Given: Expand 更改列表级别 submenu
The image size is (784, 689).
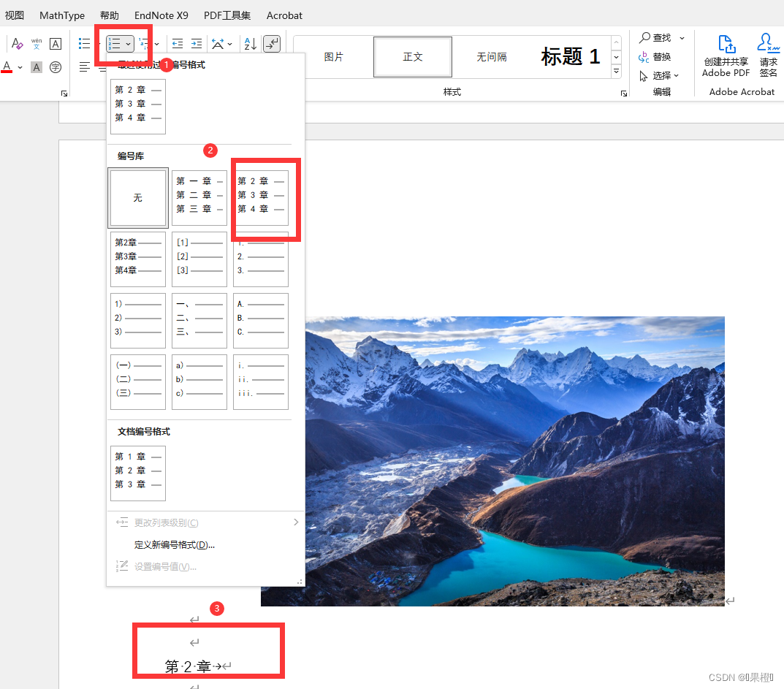Looking at the screenshot, I should click(206, 522).
